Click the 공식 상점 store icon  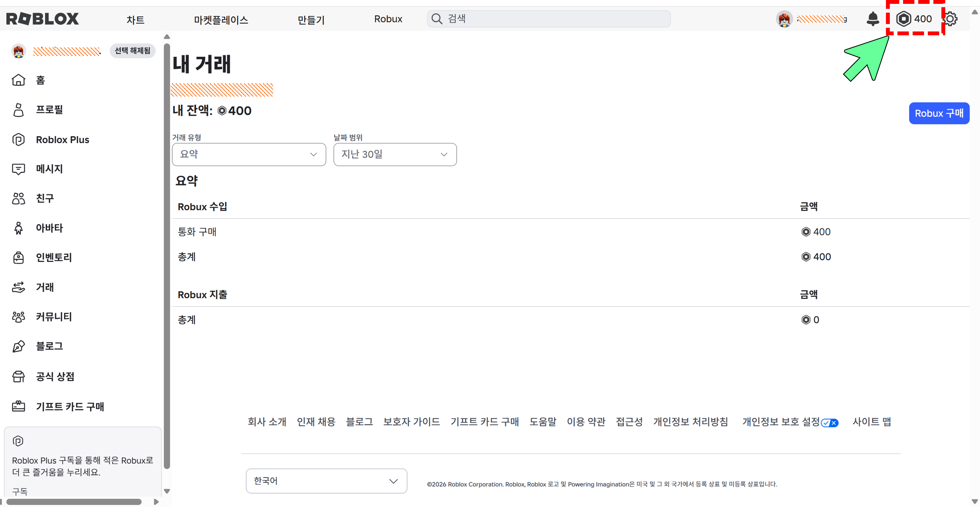(x=18, y=377)
